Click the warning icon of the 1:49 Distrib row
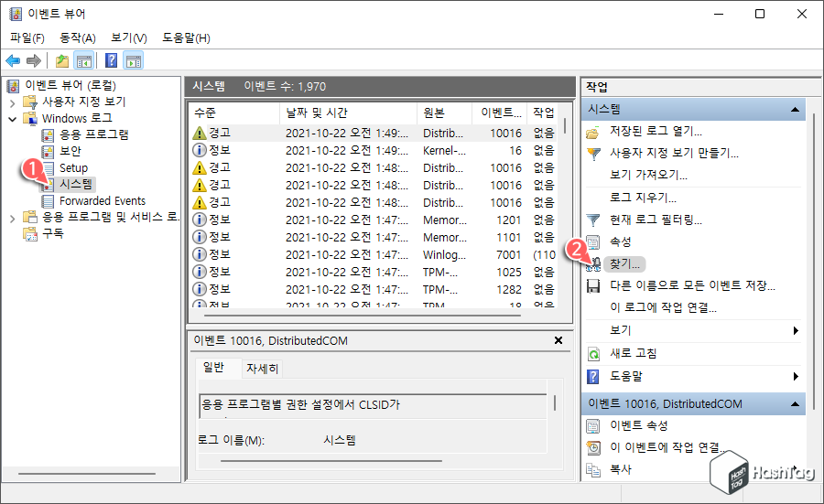 (x=200, y=134)
